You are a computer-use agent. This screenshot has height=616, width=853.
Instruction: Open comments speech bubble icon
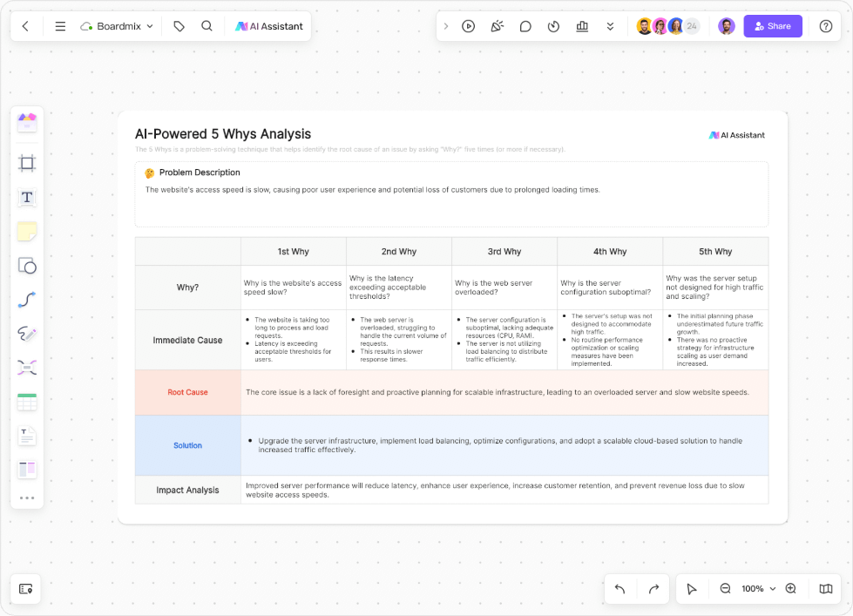[x=525, y=26]
